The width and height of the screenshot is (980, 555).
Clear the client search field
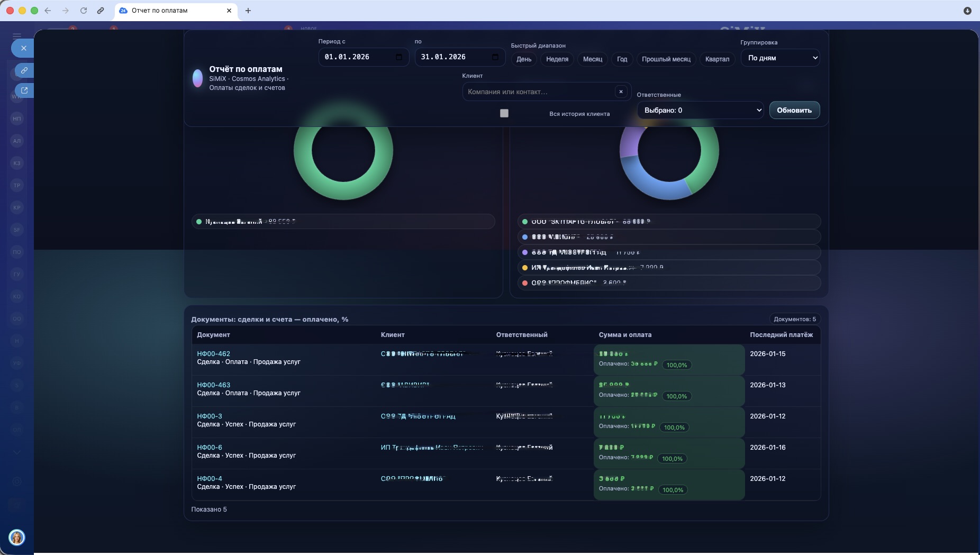click(x=621, y=92)
